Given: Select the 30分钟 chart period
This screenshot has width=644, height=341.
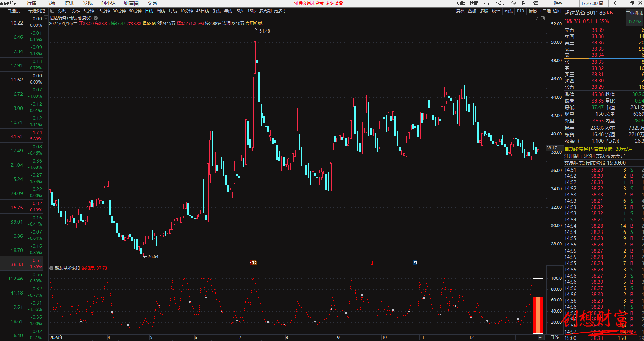Looking at the screenshot, I should [119, 11].
